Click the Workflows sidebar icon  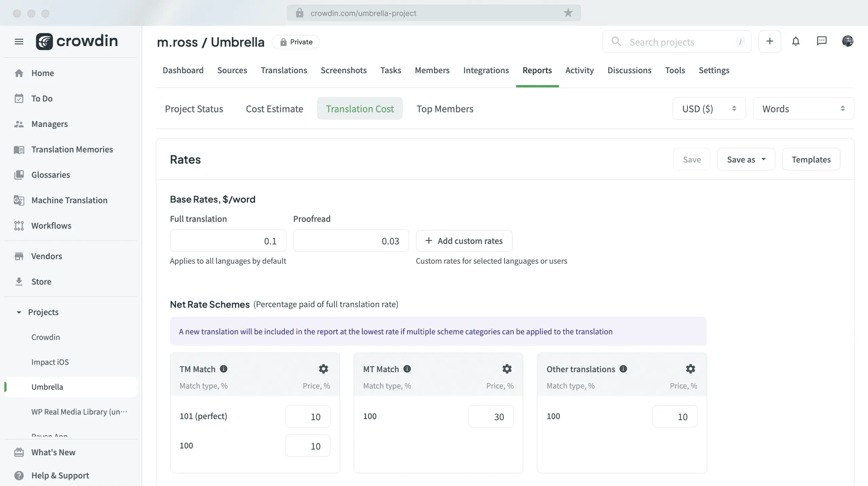click(19, 226)
